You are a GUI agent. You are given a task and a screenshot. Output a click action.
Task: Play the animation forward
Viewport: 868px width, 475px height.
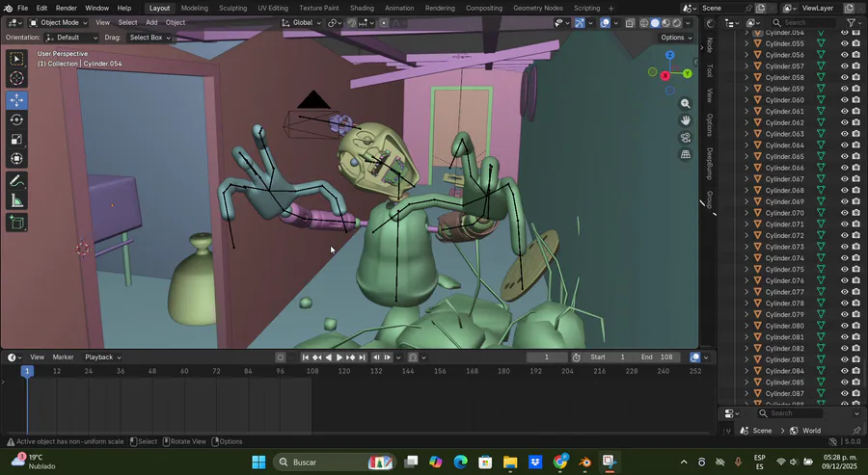(339, 357)
